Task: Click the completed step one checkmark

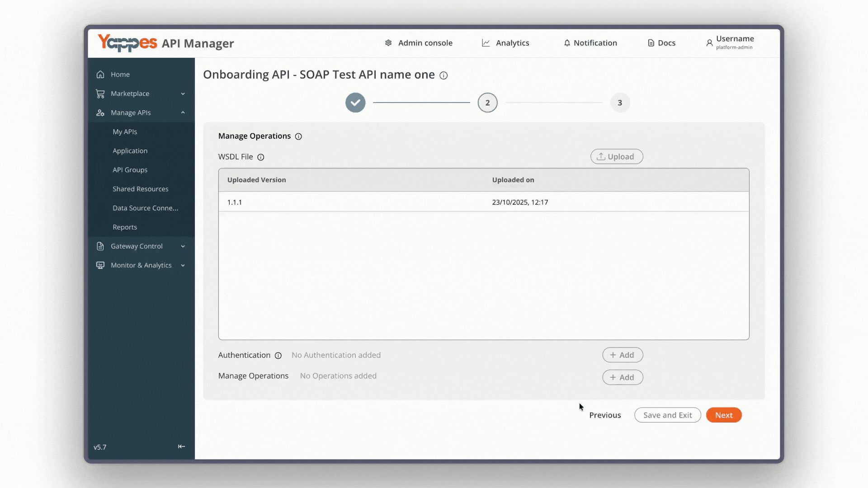Action: (355, 103)
